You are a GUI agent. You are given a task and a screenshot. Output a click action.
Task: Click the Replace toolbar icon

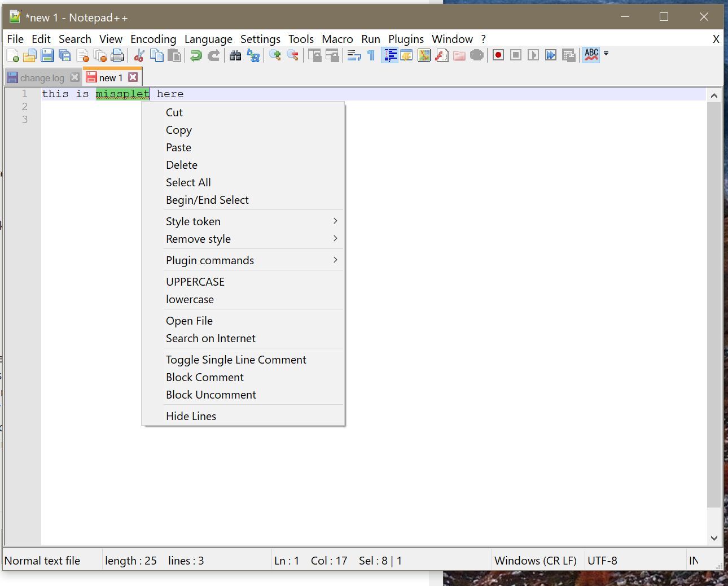253,55
